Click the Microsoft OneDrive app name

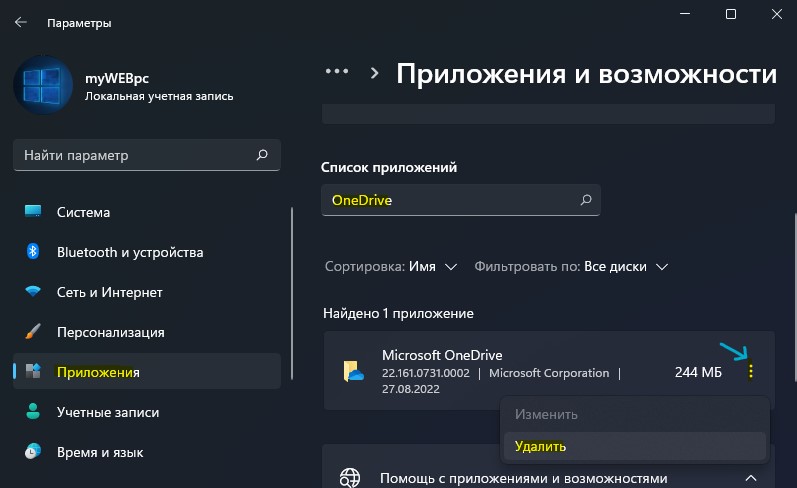[442, 355]
